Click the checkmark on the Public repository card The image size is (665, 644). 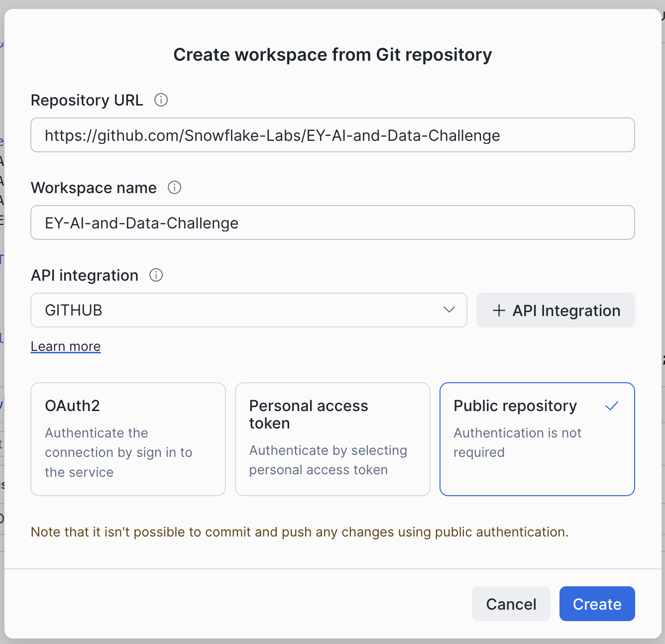[x=612, y=406]
